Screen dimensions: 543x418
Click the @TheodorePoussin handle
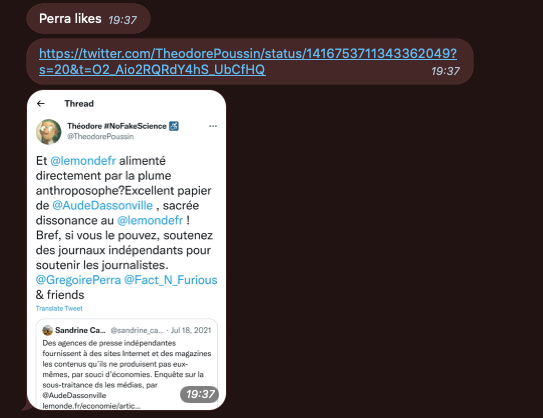(x=100, y=136)
